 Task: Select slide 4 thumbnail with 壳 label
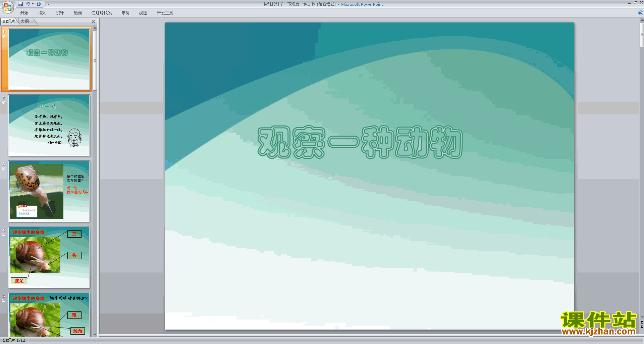pyautogui.click(x=49, y=257)
